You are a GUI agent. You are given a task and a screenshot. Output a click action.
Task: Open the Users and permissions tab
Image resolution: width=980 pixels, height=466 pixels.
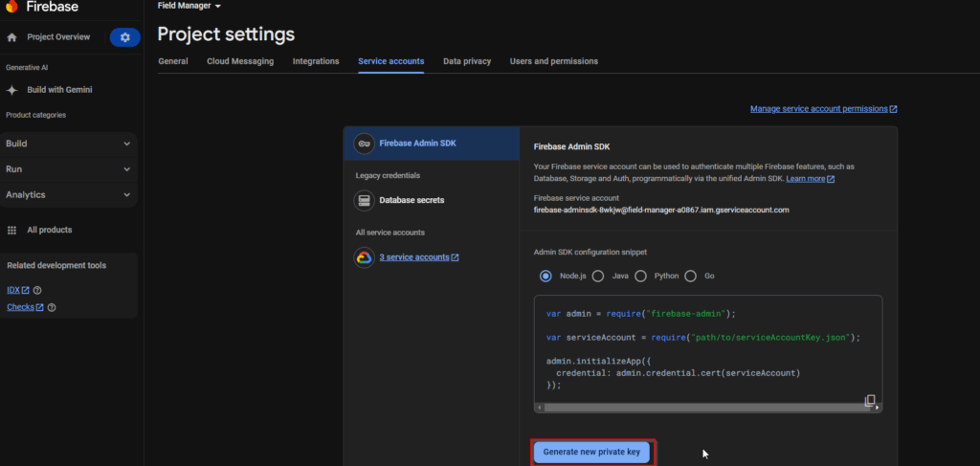pyautogui.click(x=554, y=61)
